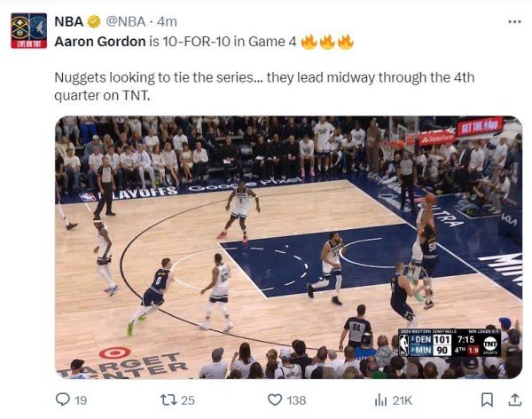Bookmark this tweet
Image resolution: width=532 pixels, height=419 pixels.
coord(487,399)
